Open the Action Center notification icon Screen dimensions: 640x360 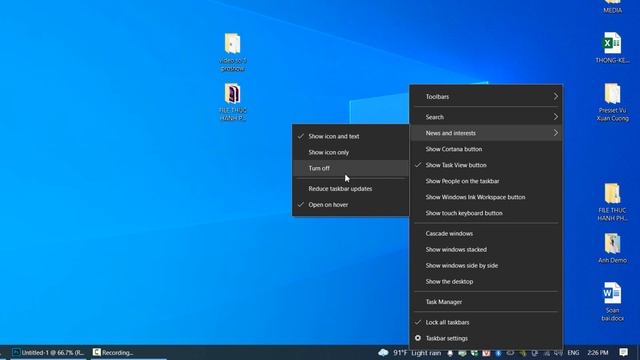click(623, 353)
